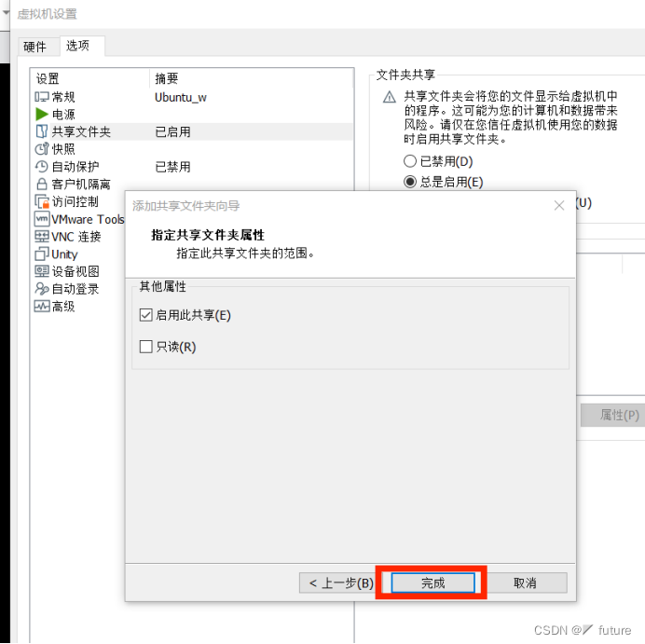Screen dimensions: 645x644
Task: Click the 快照 snapshot icon
Action: point(42,148)
